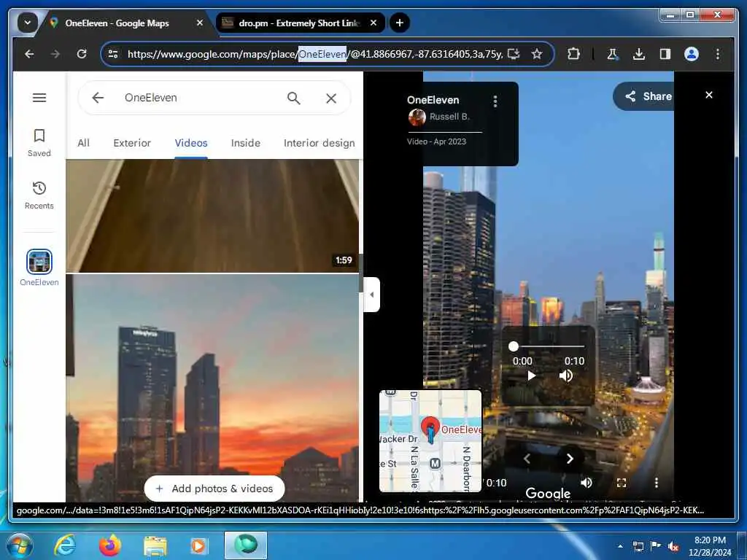747x560 pixels.
Task: Open the OneEleven card three-dot menu
Action: (495, 101)
